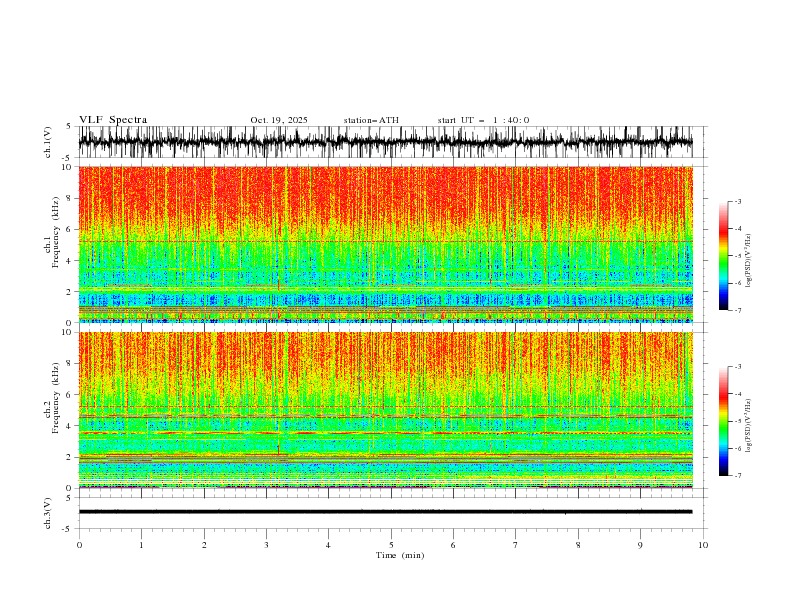Viewport: 792px width, 612px height.
Task: Click time axis tick label "0"
Action: tap(79, 545)
